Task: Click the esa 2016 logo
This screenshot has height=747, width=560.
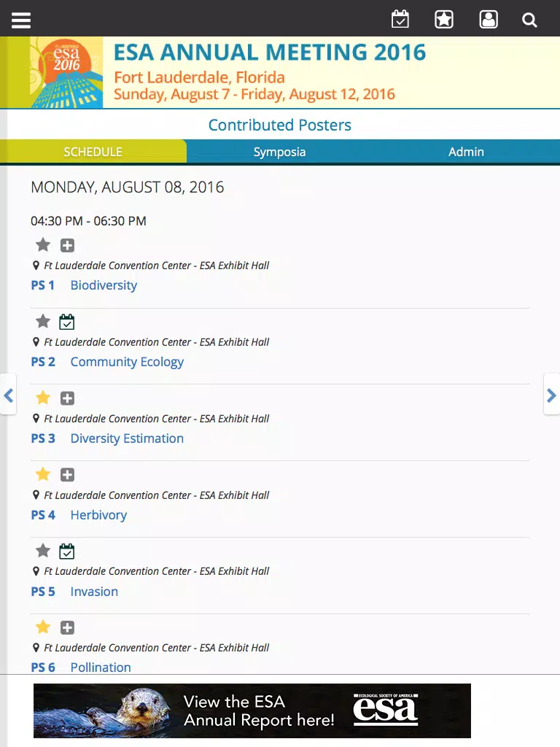Action: [x=66, y=72]
